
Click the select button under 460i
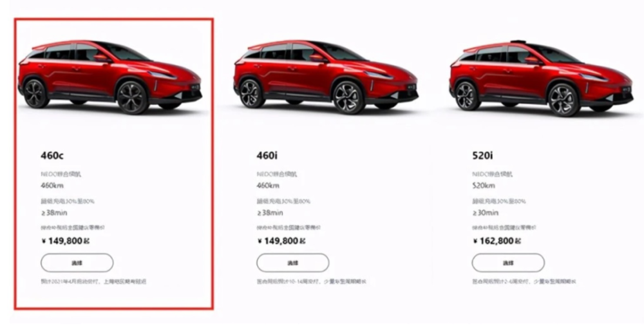(293, 263)
